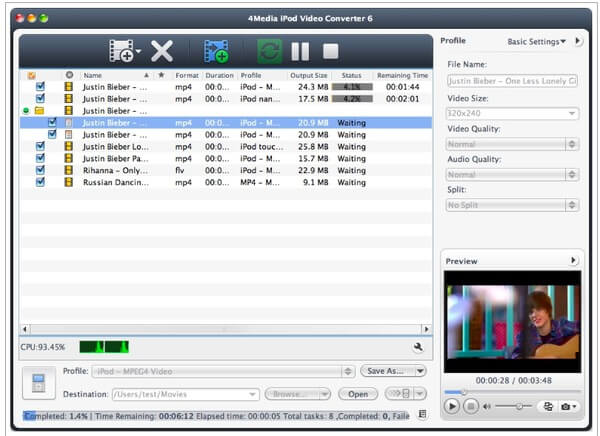
Task: Open the Video Size 320x240 dropdown
Action: tap(512, 113)
